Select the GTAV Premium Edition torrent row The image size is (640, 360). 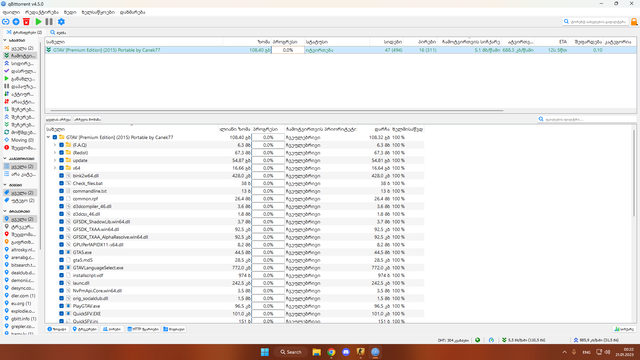coord(340,50)
